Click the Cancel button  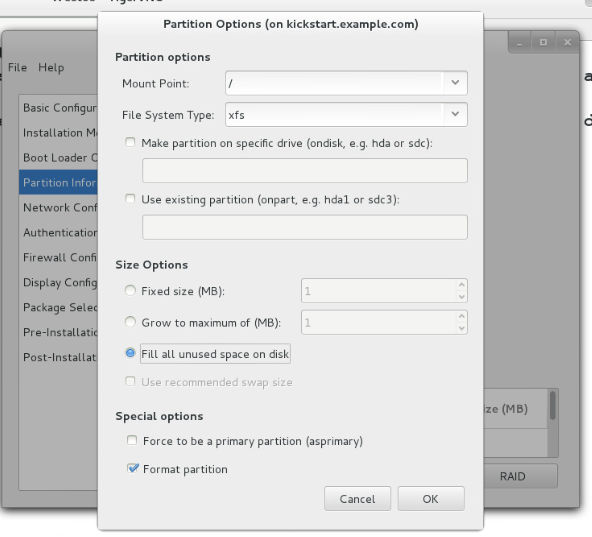(357, 499)
